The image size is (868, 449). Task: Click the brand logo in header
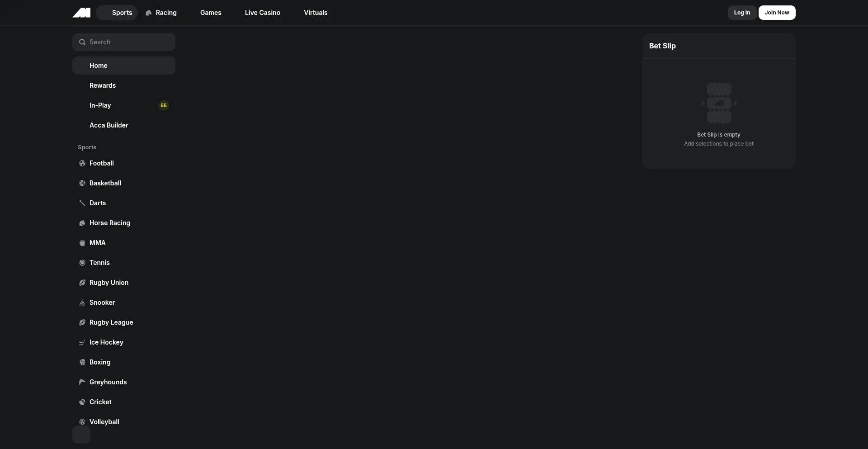click(81, 13)
